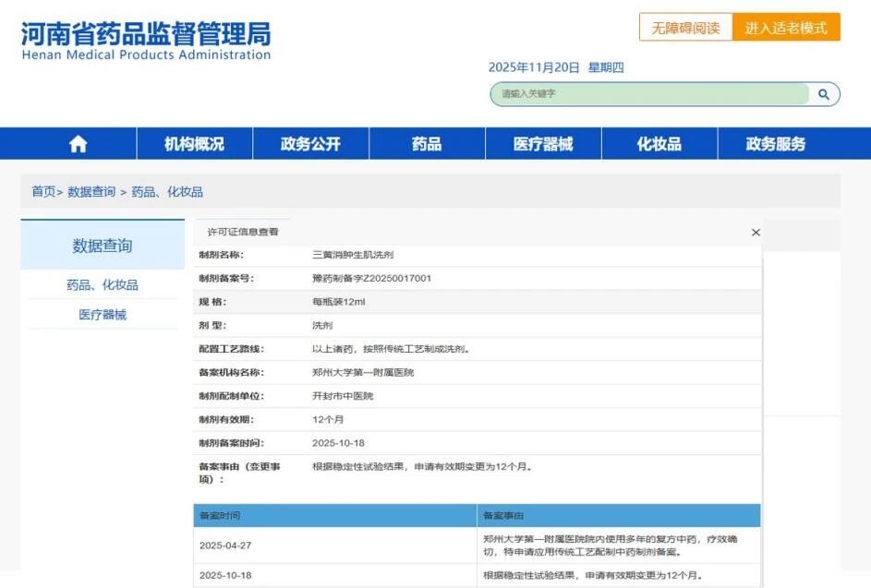Screen dimensions: 871x588
Task: Close the 许可证信息查看 dialog
Action: tap(756, 233)
